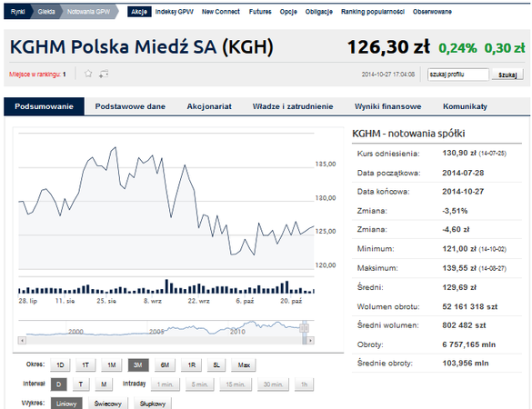Click the Wolumen obrotu value 52 161 318 szt
The width and height of the screenshot is (532, 409).
click(469, 306)
